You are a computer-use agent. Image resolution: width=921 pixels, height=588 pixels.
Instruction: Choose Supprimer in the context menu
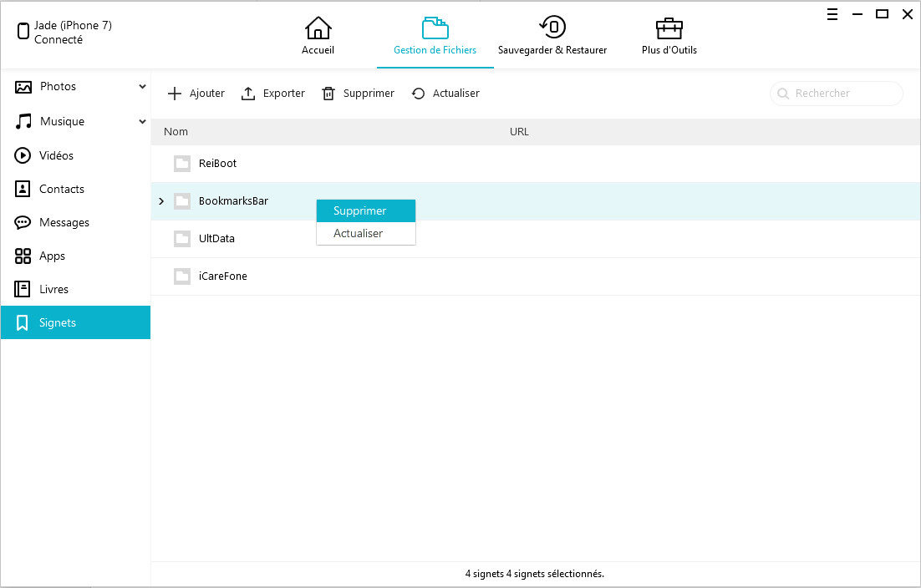[x=366, y=210]
